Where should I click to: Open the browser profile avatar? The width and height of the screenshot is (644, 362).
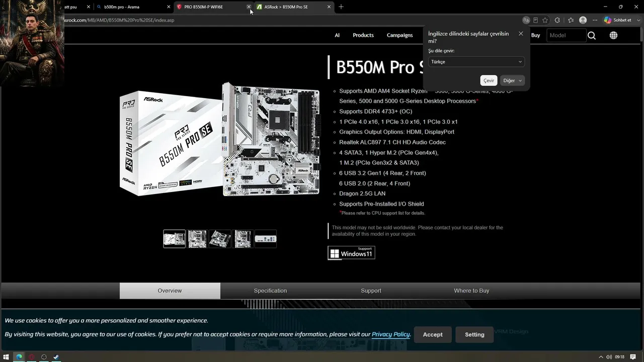coord(583,20)
